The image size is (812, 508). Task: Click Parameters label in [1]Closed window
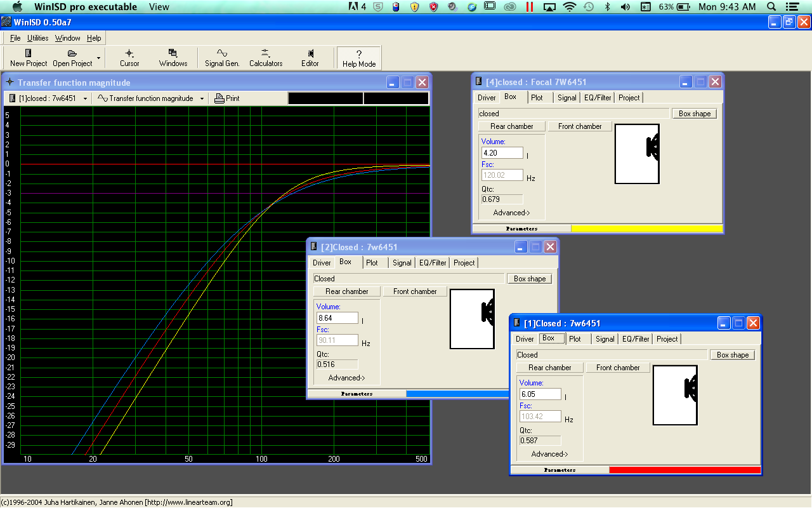coord(560,470)
